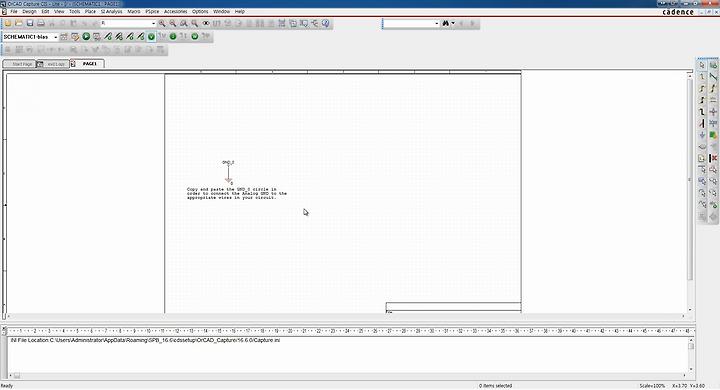Create a new document with New icon
The width and height of the screenshot is (720, 390).
click(x=8, y=23)
